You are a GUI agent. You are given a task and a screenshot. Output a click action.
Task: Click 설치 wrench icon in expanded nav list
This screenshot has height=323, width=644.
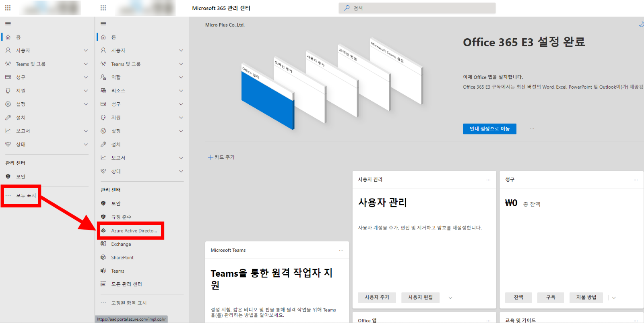click(103, 144)
